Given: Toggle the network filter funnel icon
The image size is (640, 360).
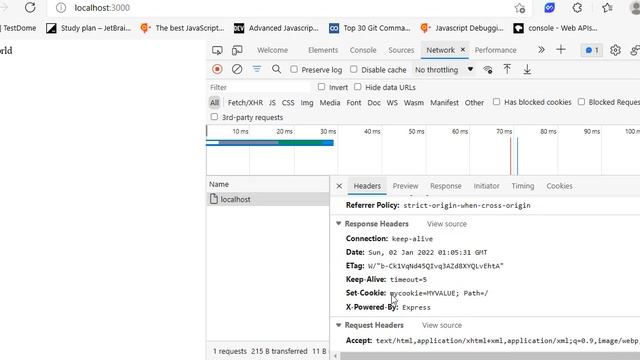Looking at the screenshot, I should (x=257, y=69).
